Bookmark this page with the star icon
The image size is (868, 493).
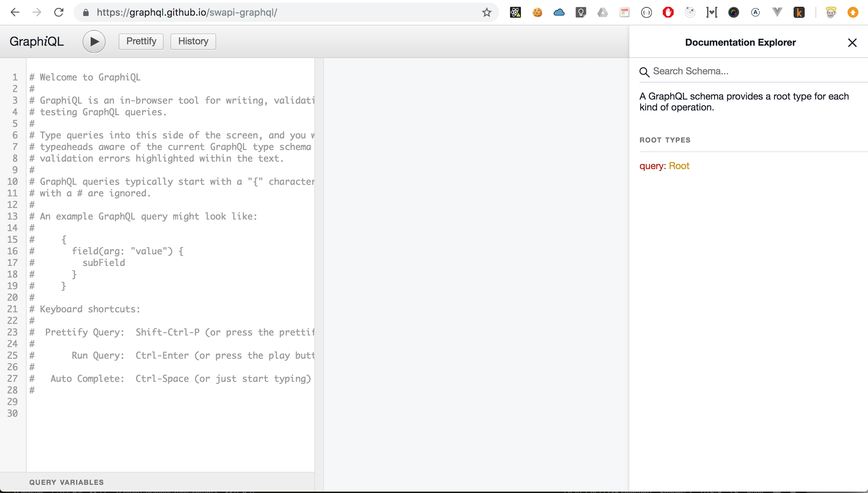[x=487, y=13]
